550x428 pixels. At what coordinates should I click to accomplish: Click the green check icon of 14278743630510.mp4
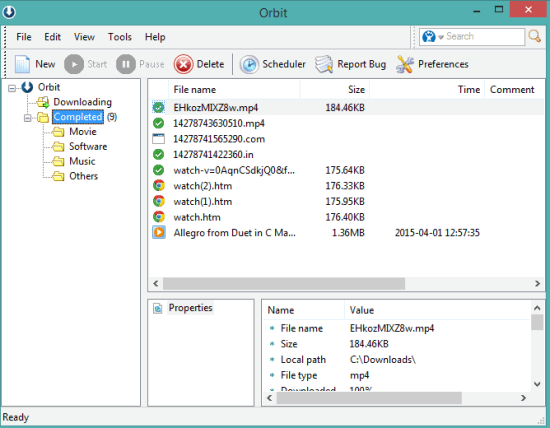click(x=159, y=123)
